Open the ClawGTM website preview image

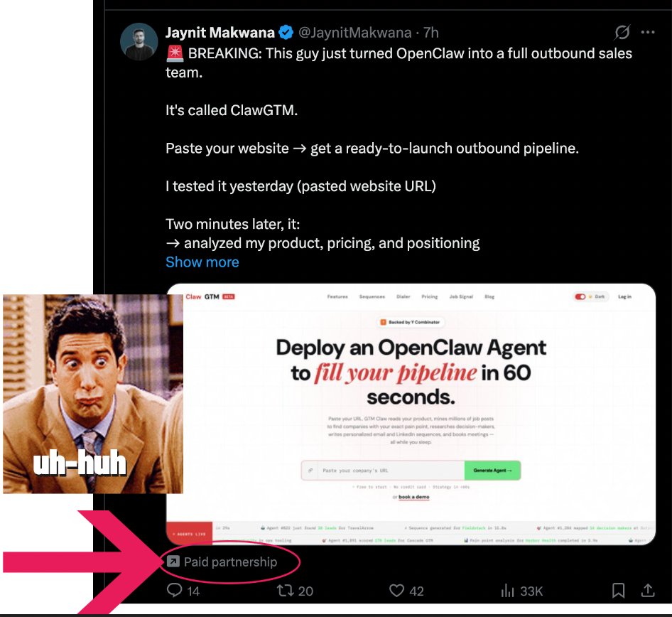pos(411,414)
